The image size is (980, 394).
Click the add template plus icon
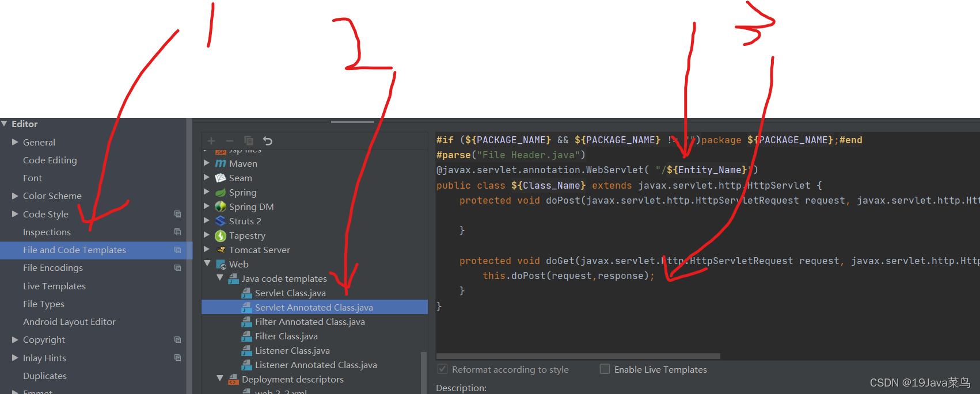pos(211,141)
